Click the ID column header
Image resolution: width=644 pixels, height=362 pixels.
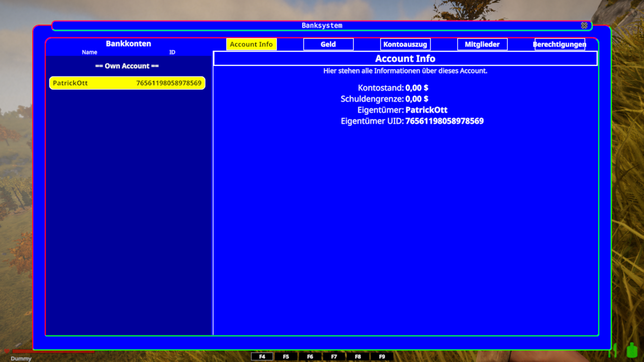[172, 52]
